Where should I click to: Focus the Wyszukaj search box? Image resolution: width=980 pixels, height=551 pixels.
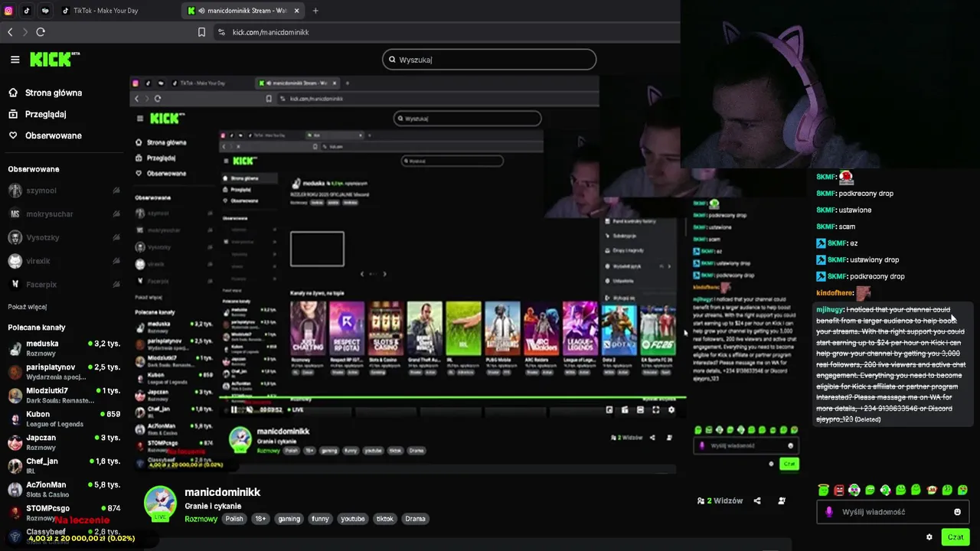(489, 60)
